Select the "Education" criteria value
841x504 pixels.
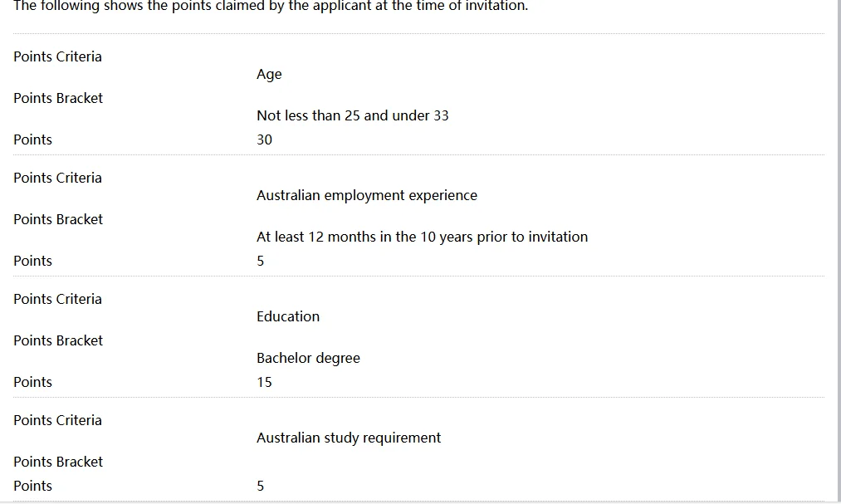pos(288,316)
